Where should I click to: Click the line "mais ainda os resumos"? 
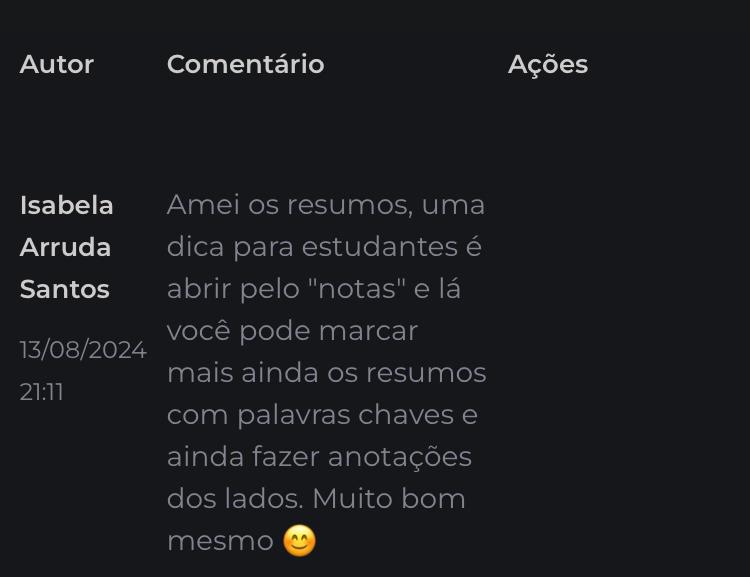pyautogui.click(x=326, y=372)
